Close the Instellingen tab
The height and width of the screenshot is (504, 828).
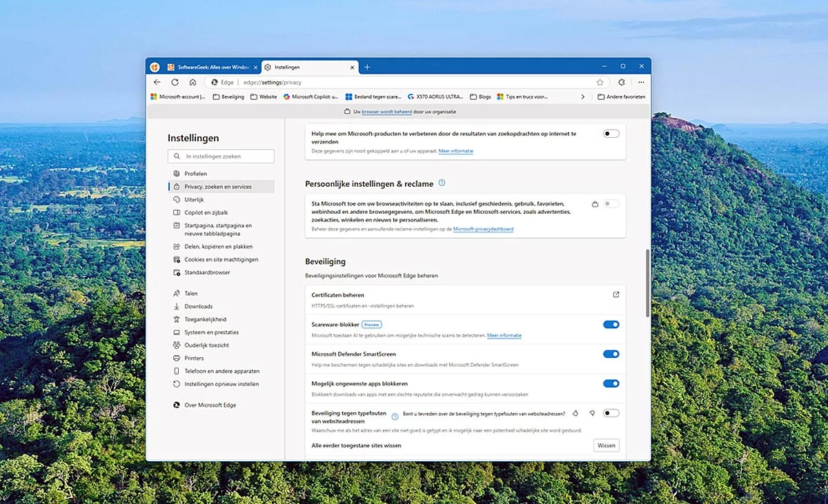point(353,67)
